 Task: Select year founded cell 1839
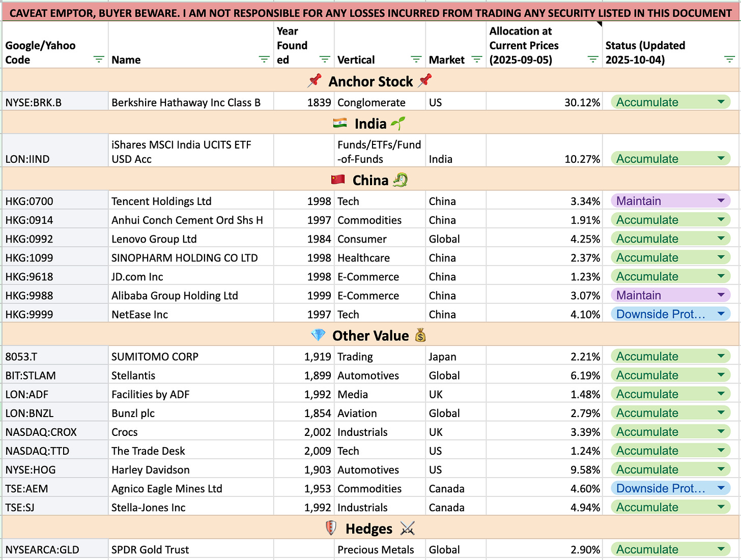coord(304,101)
